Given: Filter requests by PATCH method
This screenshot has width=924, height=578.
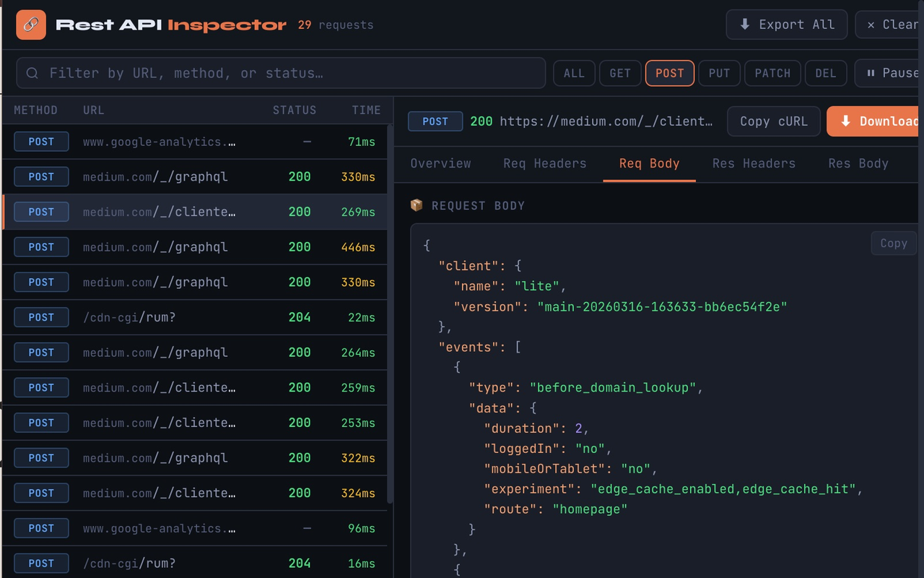Looking at the screenshot, I should coord(772,73).
